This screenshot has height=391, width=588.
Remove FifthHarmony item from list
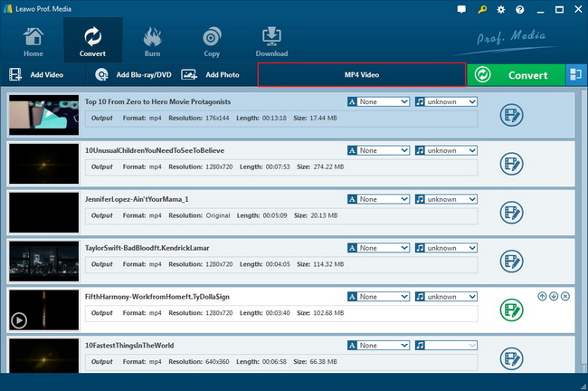[565, 297]
